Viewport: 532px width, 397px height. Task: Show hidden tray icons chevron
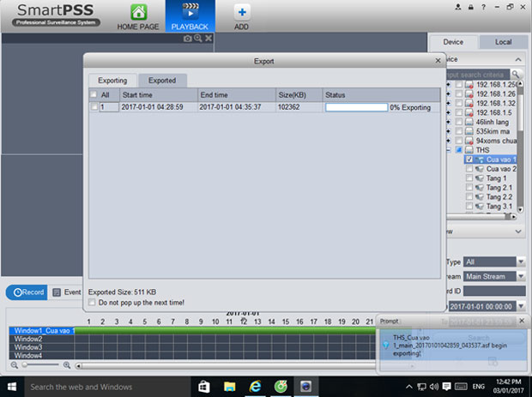click(409, 387)
